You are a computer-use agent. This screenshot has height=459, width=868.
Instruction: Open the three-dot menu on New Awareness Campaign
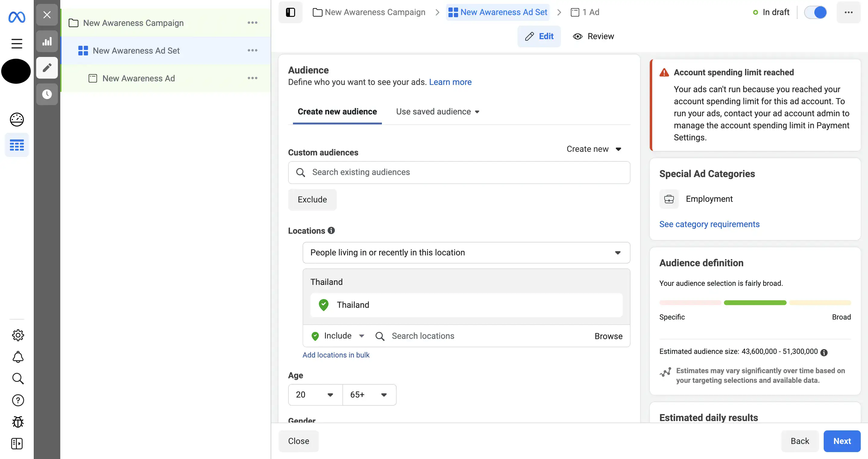[x=252, y=23]
